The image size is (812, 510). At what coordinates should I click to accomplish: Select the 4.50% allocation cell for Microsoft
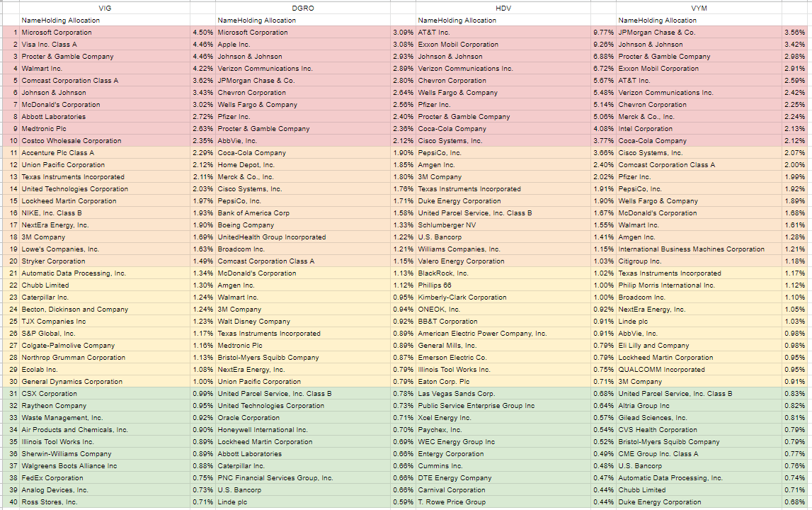point(202,32)
